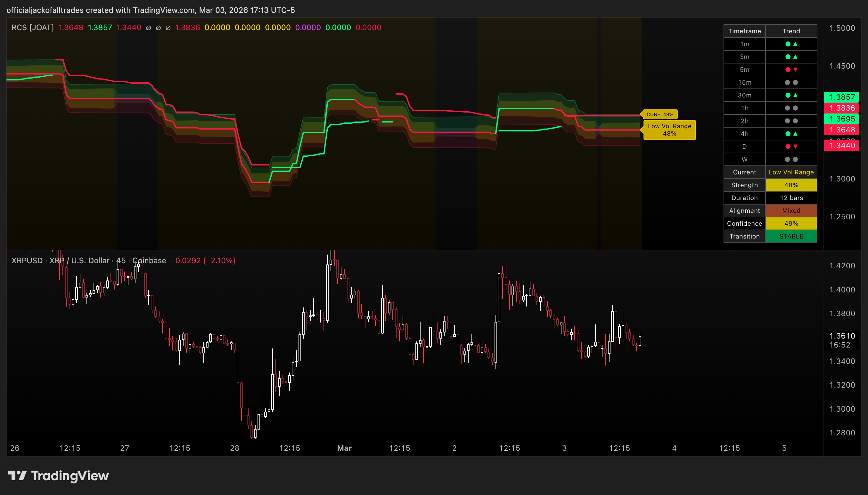Click the RCS [JOAT] indicator title
Image resolution: width=868 pixels, height=495 pixels.
tap(33, 28)
